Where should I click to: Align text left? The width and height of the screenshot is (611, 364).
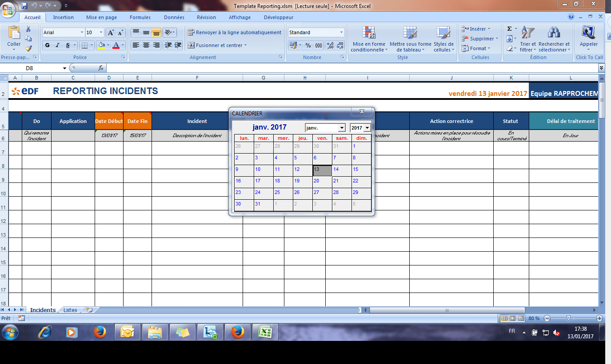tap(136, 45)
